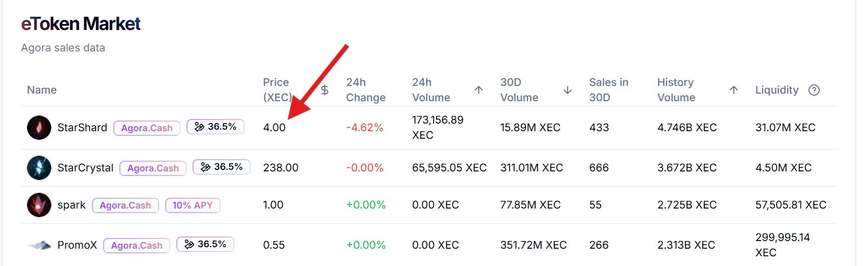Click StarShard's 36.5% staking badge

[x=215, y=127]
